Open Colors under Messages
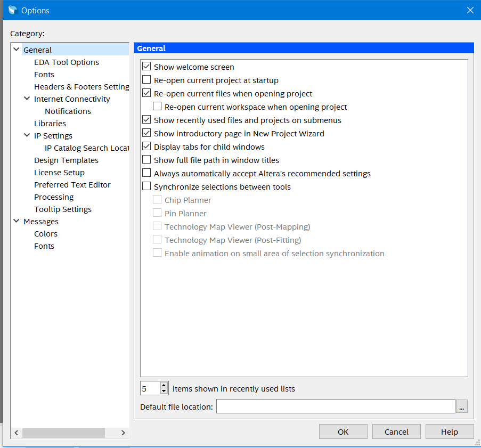This screenshot has height=448, width=481. 46,234
